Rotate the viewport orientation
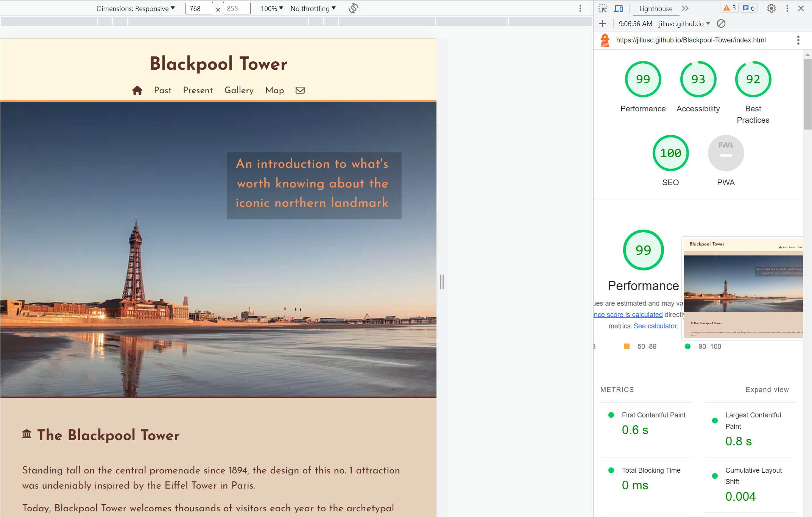Image resolution: width=812 pixels, height=517 pixels. click(x=353, y=8)
